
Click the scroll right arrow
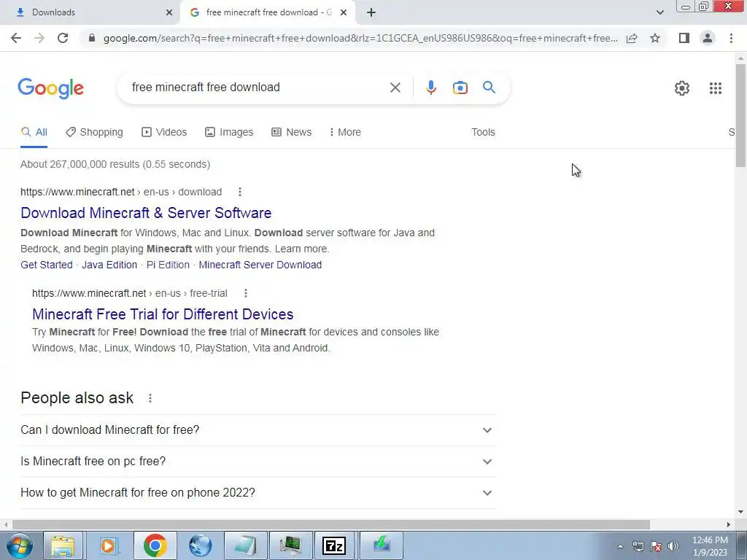(x=729, y=524)
